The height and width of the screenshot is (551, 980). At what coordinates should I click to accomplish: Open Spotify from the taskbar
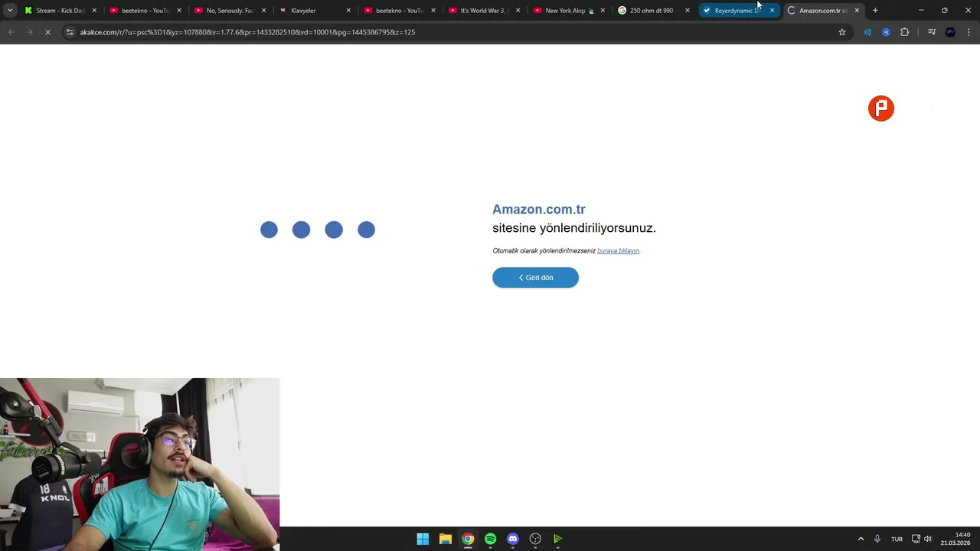point(491,539)
